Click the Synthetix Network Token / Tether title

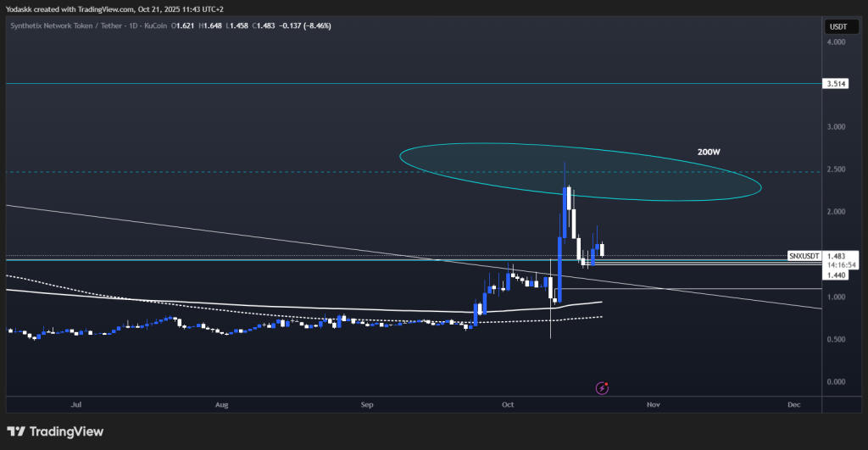click(x=68, y=25)
